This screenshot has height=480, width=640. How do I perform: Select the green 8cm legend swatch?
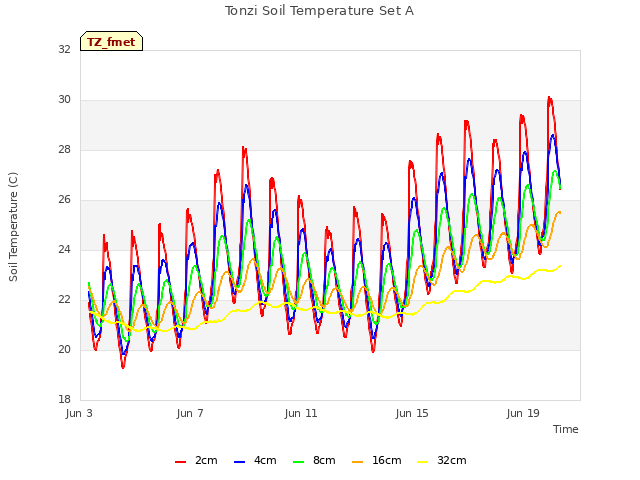coord(299,462)
